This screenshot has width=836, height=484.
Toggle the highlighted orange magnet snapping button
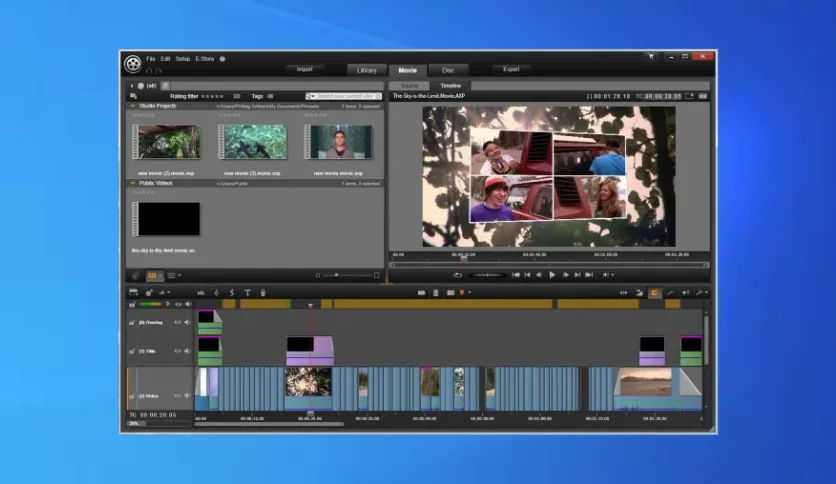[x=655, y=293]
